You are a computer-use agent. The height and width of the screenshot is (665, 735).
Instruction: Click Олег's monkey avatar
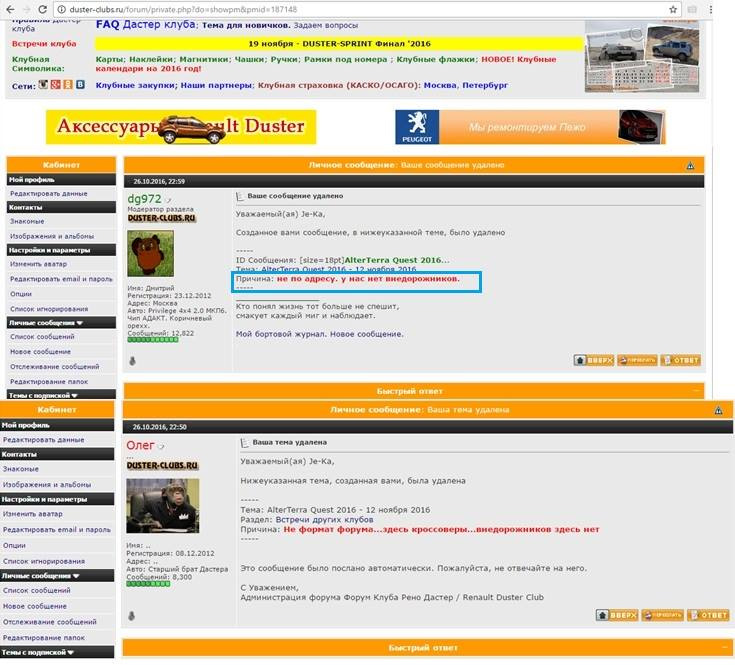pyautogui.click(x=163, y=506)
